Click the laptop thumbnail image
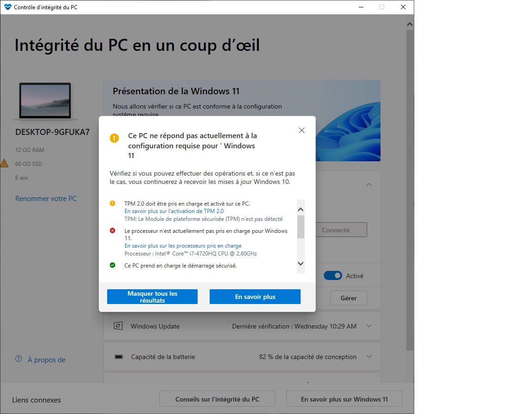 click(x=45, y=101)
